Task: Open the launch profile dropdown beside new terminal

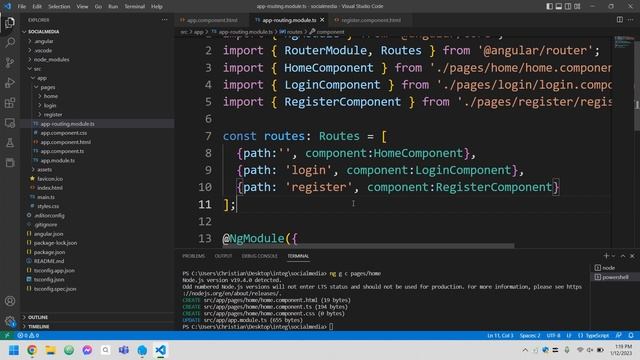Action: [x=613, y=256]
